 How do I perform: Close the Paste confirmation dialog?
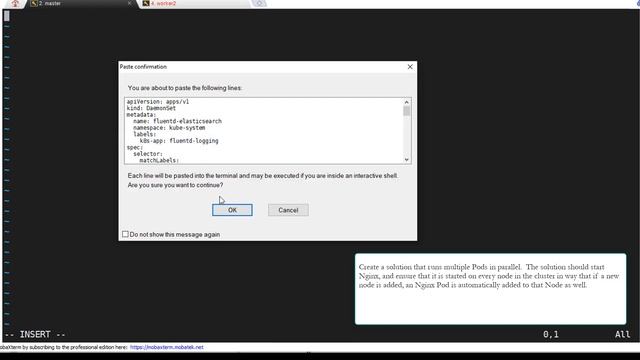pyautogui.click(x=410, y=67)
